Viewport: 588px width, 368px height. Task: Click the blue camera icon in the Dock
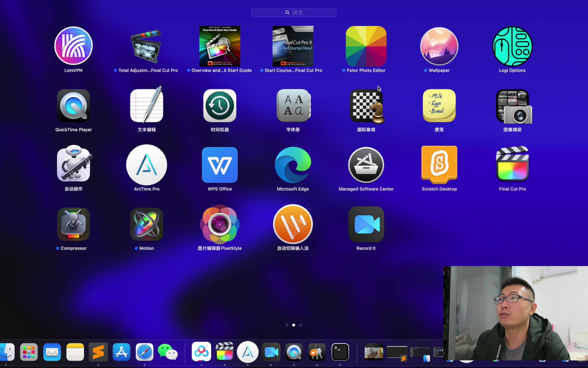pos(271,352)
